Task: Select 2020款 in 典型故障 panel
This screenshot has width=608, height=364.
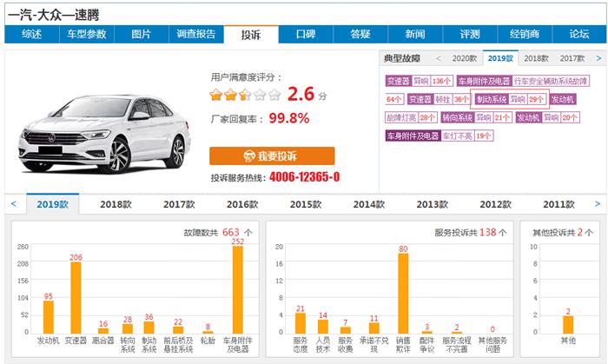Action: (464, 58)
